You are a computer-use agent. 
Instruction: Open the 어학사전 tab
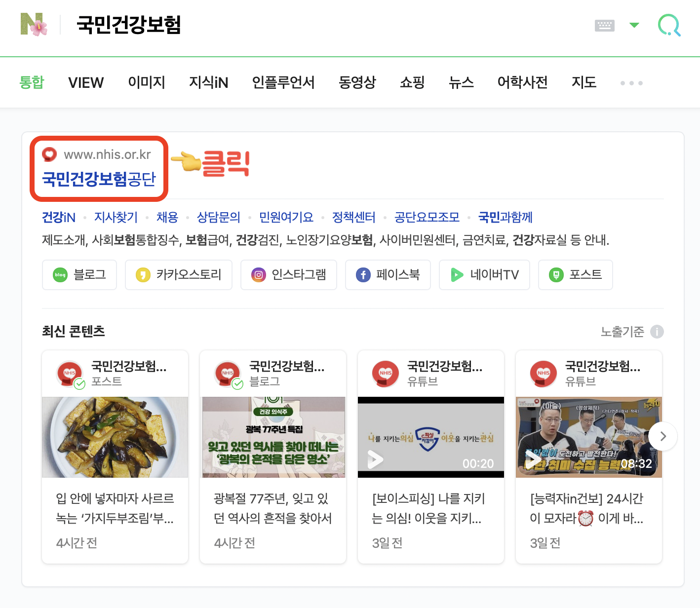523,82
